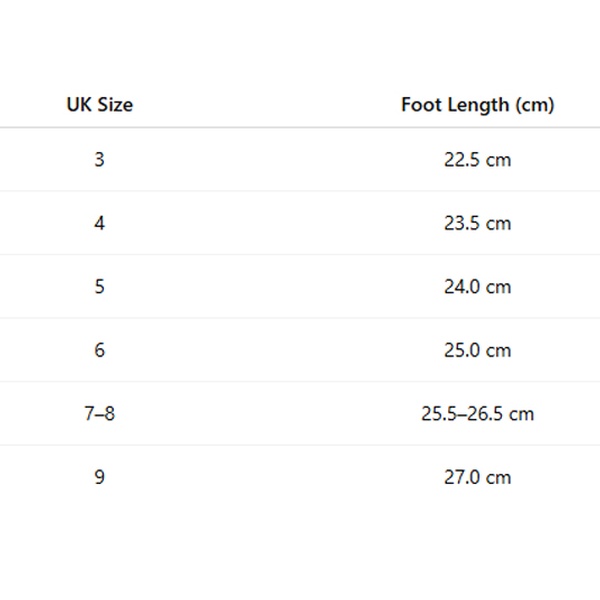Select the UK size 4 cell
The image size is (600, 600).
[99, 223]
